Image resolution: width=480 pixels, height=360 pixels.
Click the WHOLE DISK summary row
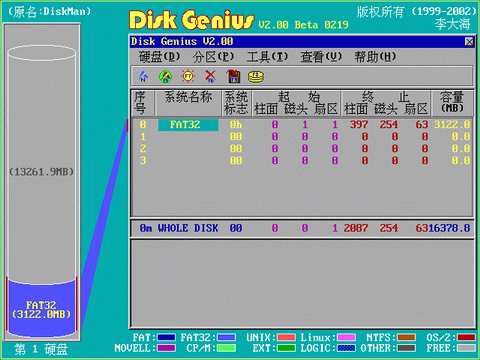(302, 228)
